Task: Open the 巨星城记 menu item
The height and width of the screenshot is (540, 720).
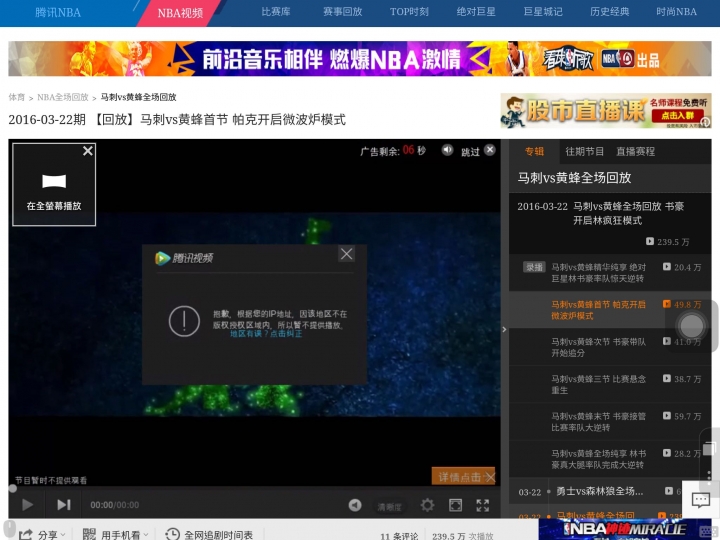Action: click(x=543, y=12)
